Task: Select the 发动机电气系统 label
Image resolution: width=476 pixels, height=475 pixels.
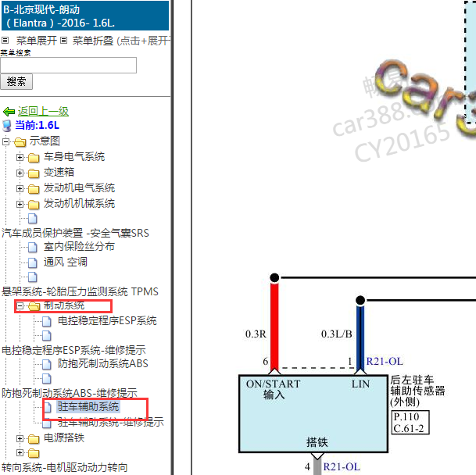Action: tap(79, 187)
